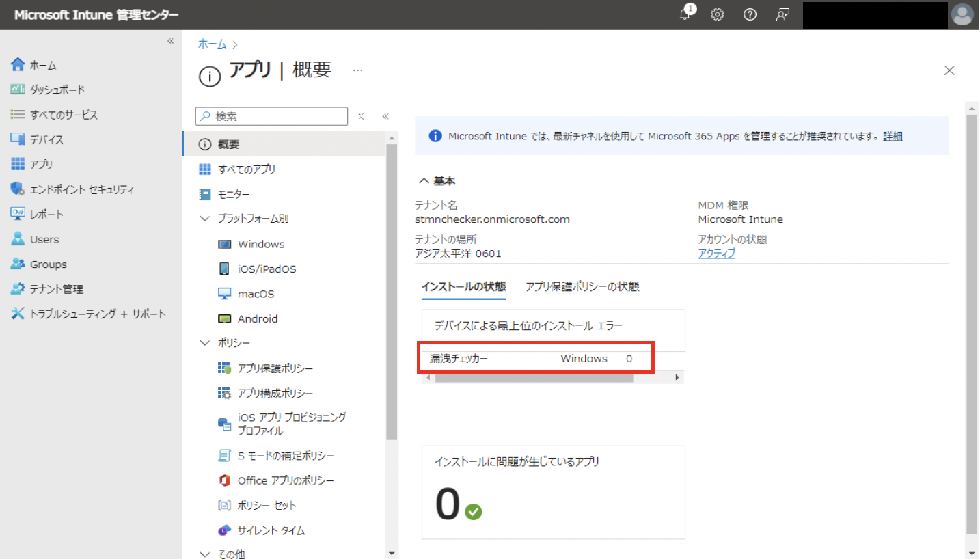This screenshot has height=559, width=980.
Task: Go to ホーム breadcrumb link
Action: [212, 44]
